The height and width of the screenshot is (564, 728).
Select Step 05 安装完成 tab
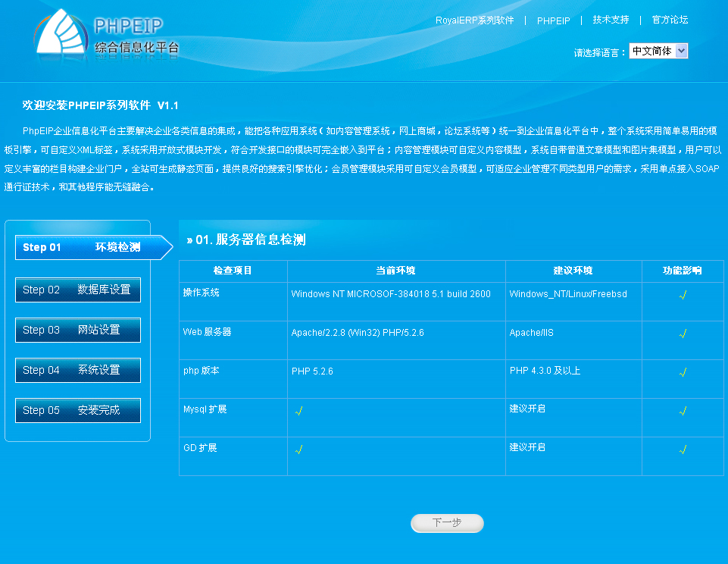(x=77, y=410)
